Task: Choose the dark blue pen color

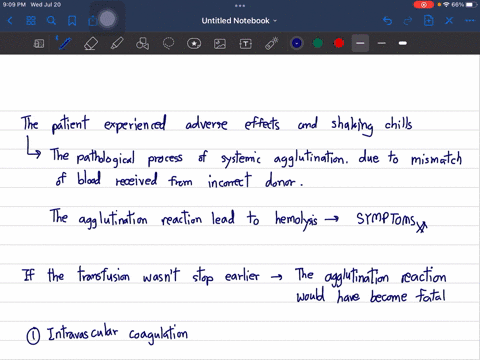Action: [297, 43]
